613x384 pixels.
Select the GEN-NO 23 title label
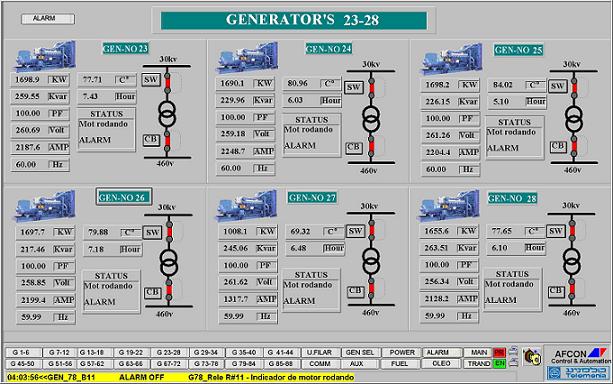pos(125,48)
